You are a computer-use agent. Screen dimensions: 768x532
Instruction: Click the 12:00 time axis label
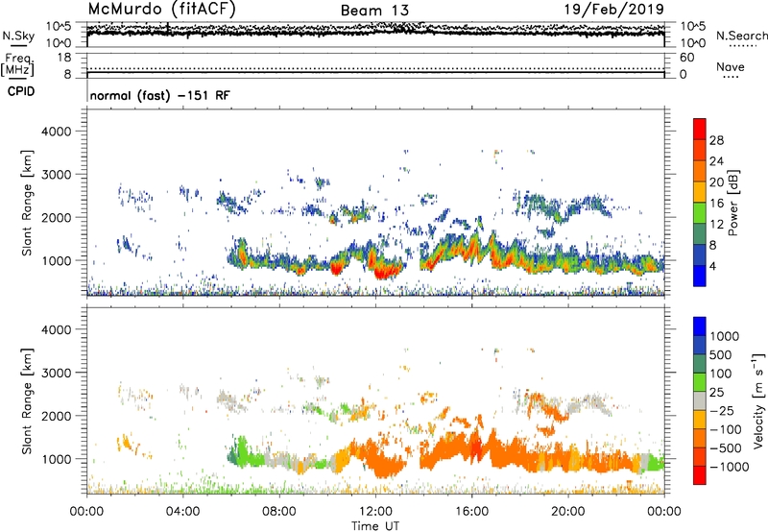[x=375, y=511]
